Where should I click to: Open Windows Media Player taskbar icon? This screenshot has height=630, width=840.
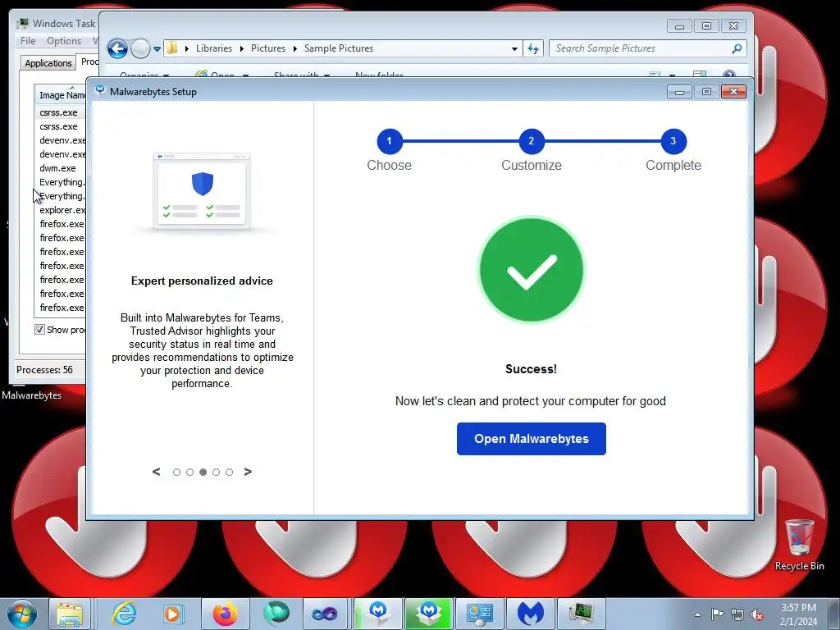(174, 614)
